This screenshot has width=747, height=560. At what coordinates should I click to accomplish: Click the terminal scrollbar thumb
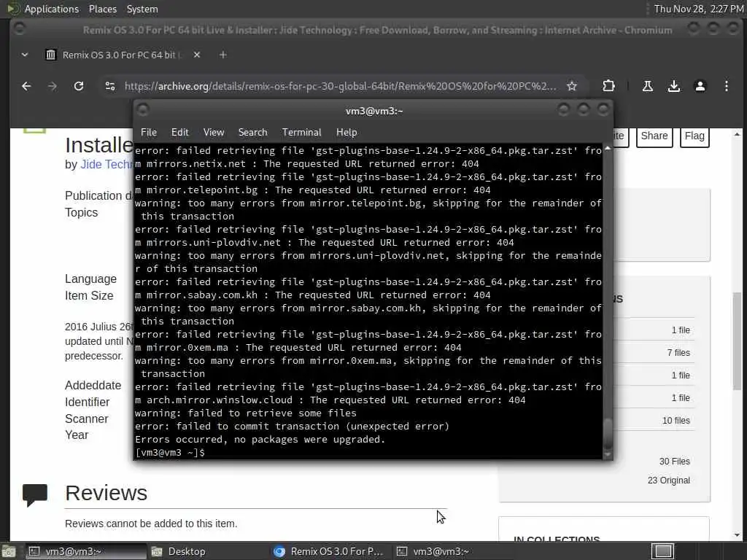pos(608,433)
